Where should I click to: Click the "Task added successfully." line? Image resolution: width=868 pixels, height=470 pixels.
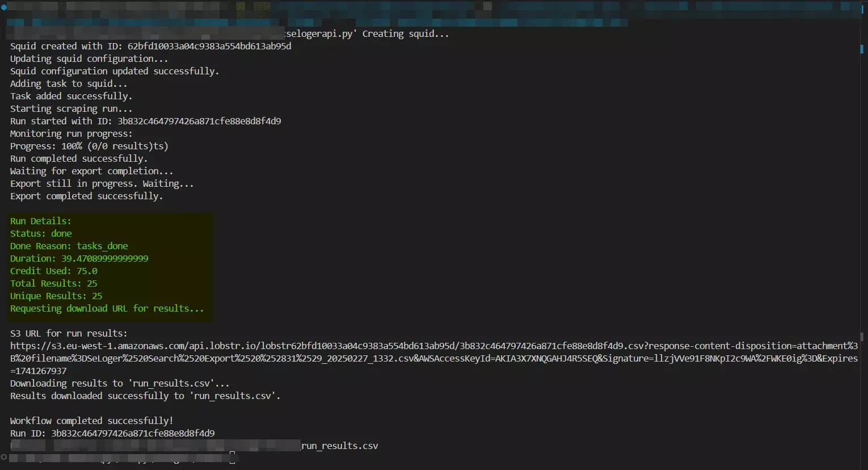pos(71,96)
